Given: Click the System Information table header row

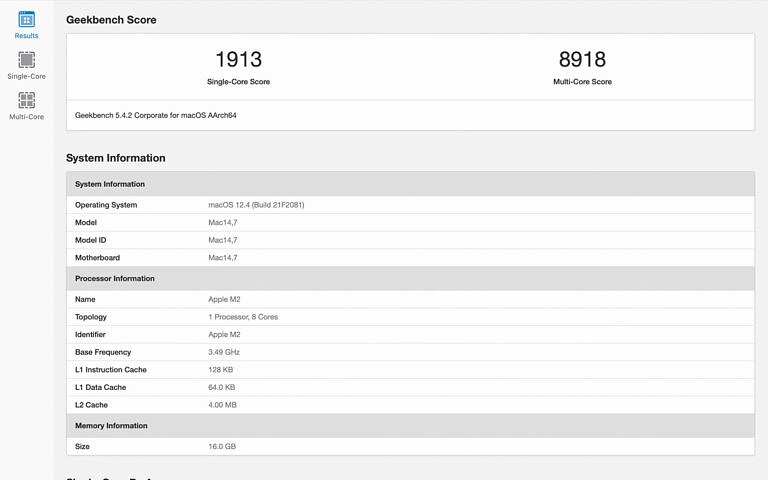Looking at the screenshot, I should click(410, 184).
